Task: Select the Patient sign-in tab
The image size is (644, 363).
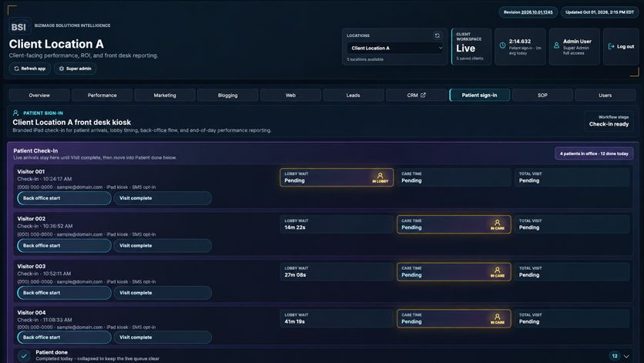Action: click(479, 95)
